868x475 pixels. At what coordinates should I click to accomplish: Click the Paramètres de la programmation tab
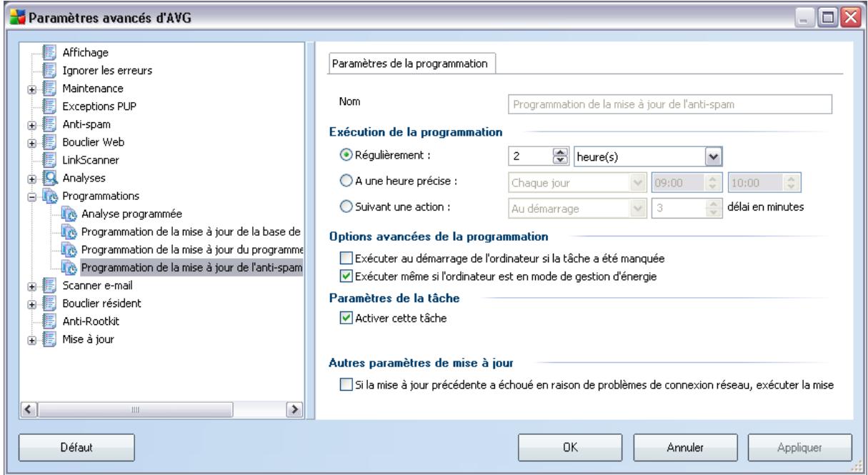411,64
